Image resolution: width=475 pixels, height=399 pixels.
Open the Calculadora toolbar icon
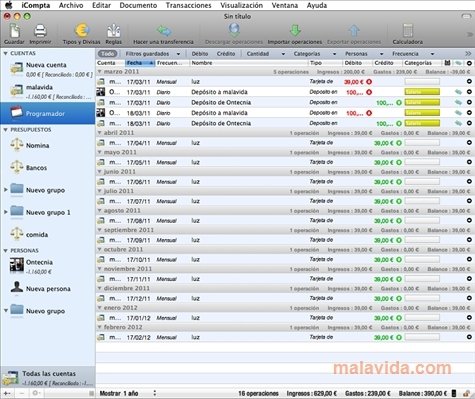click(x=408, y=31)
